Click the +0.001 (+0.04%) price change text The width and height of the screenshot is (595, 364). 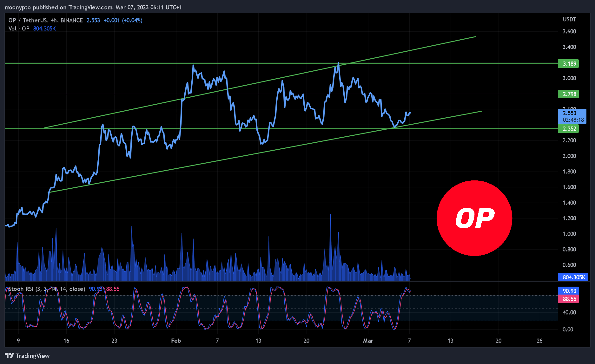(123, 20)
